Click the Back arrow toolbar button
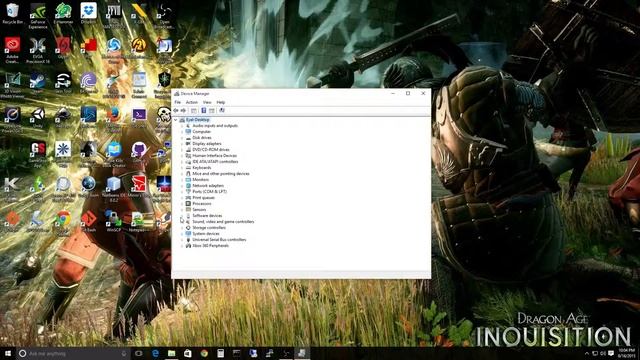Screen dimensions: 640x360 (x=176, y=111)
